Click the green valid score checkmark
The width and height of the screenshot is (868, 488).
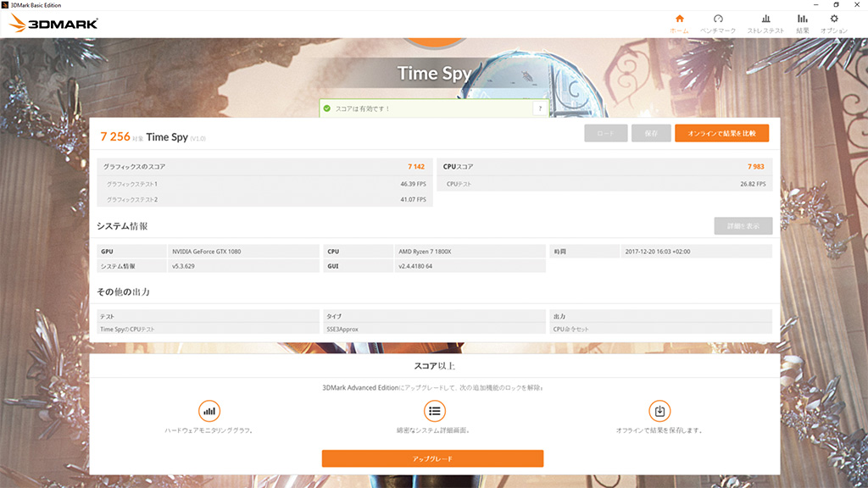click(x=326, y=108)
